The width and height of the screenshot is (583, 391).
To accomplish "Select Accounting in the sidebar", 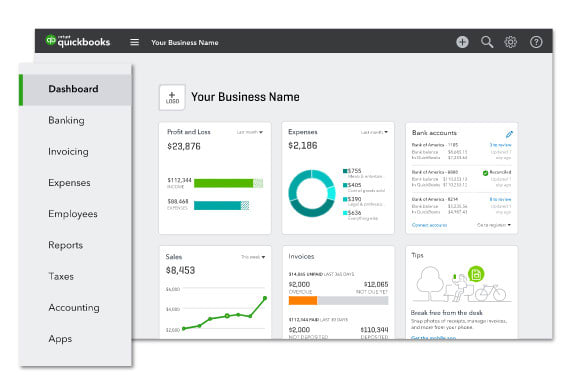I will pos(75,308).
